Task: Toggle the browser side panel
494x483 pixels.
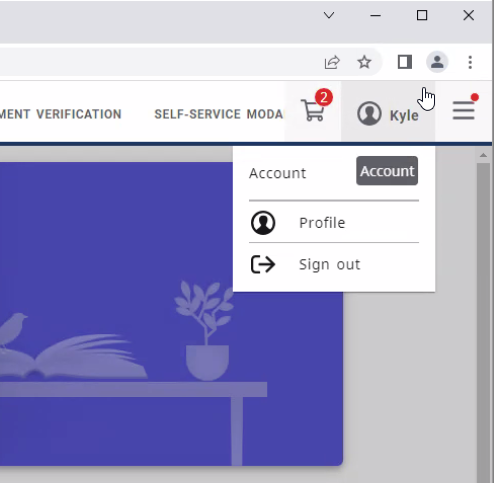Action: click(405, 62)
